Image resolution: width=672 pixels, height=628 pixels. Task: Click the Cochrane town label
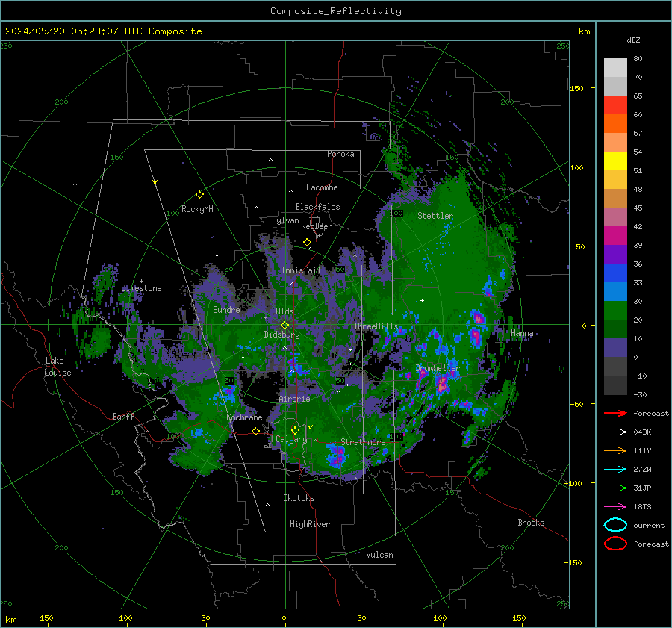tap(244, 417)
